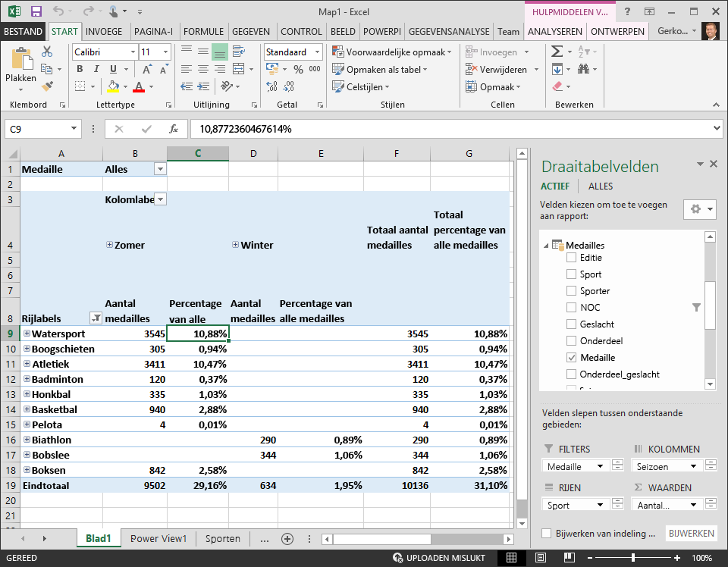Click the Celstijlen button
This screenshot has height=567, width=728.
(x=361, y=86)
